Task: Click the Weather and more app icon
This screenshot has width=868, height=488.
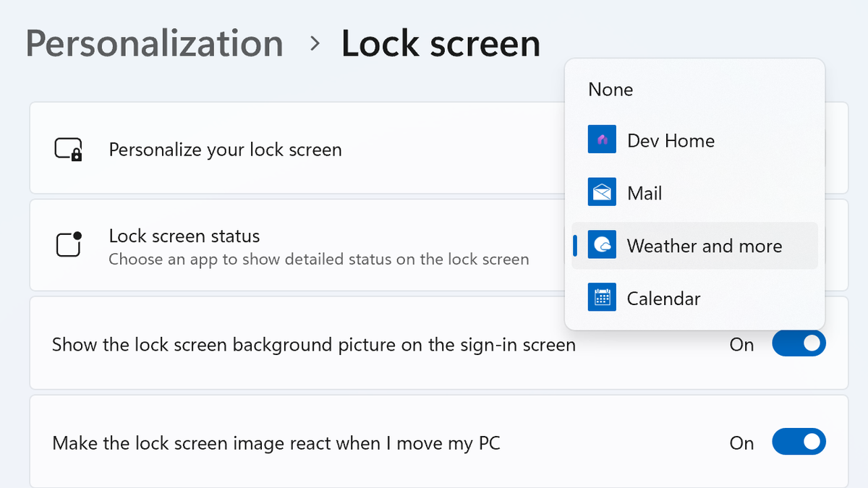Action: [601, 246]
